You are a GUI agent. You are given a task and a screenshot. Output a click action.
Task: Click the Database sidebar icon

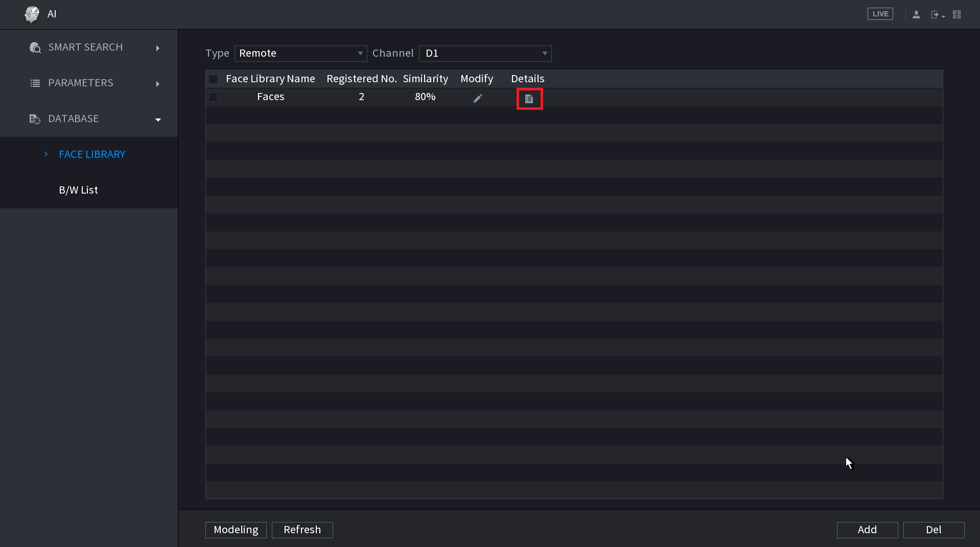click(x=35, y=120)
